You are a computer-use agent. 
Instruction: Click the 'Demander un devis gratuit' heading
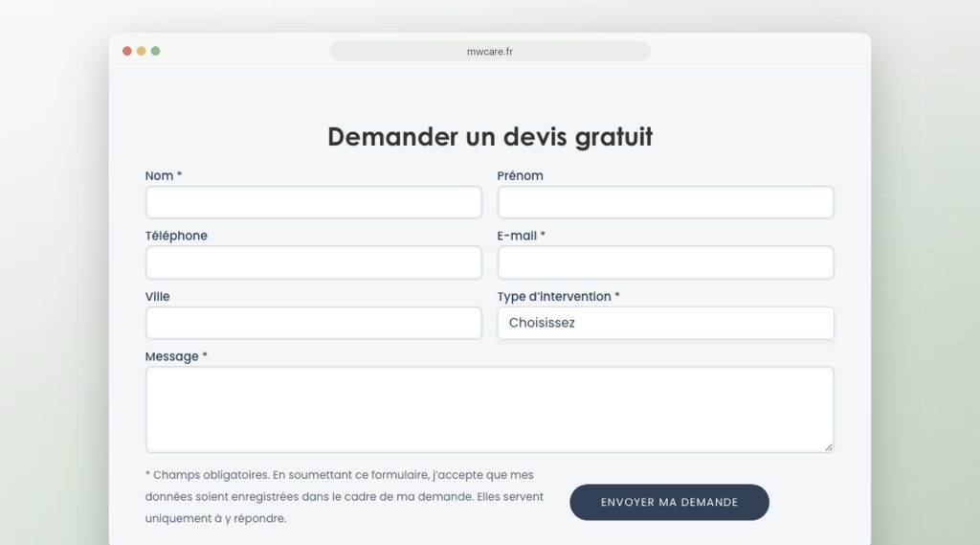490,136
